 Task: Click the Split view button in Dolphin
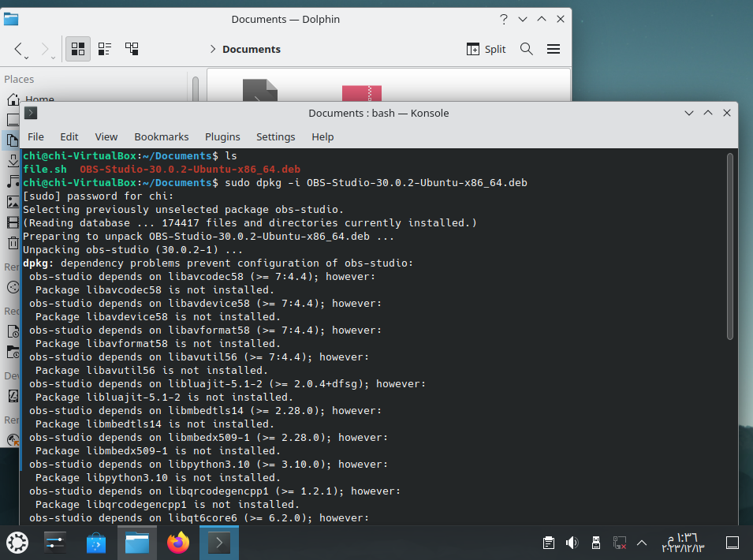(486, 49)
